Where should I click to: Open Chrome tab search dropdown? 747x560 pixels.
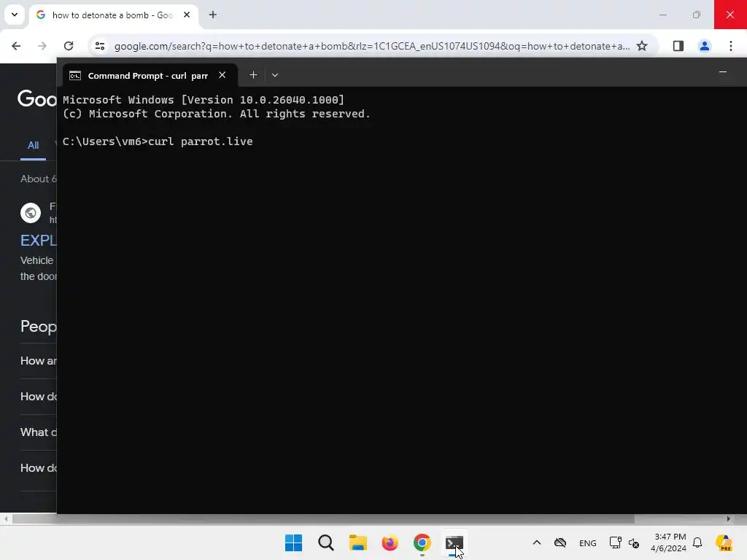click(15, 15)
